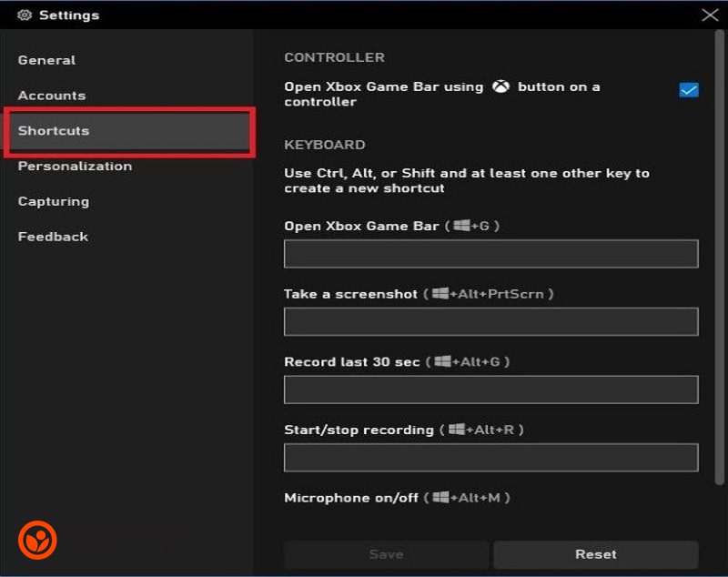728x577 pixels.
Task: Click the Windows key icon beside +G
Action: pos(461,226)
